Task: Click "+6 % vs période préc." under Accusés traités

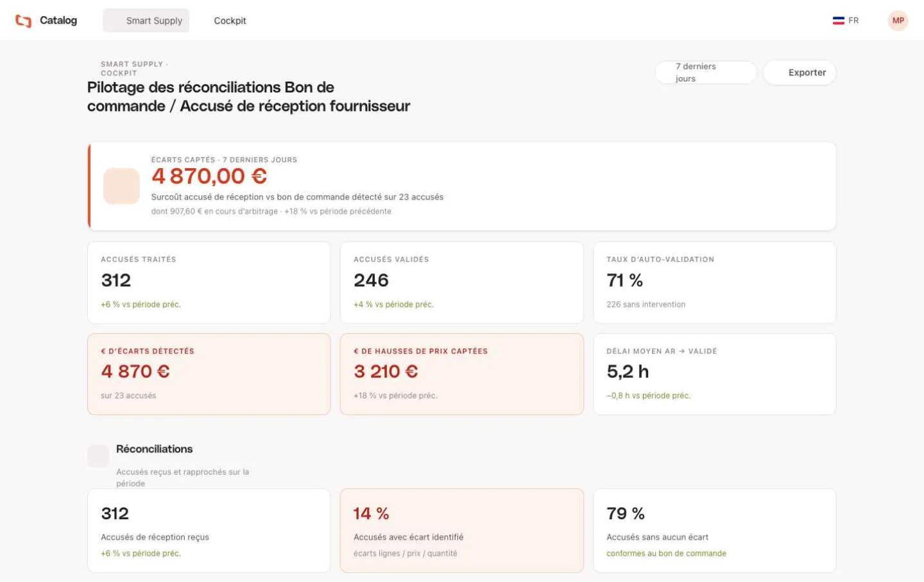Action: click(x=141, y=305)
